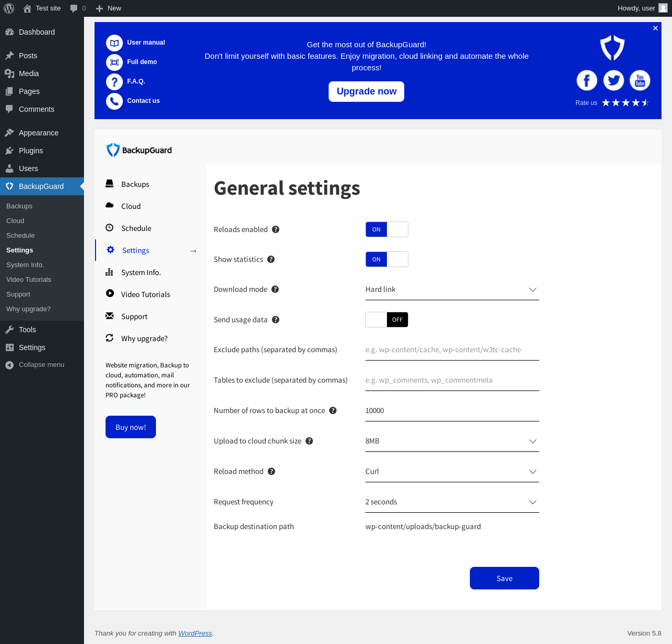The width and height of the screenshot is (672, 644).
Task: Click the WordPress logo in admin bar
Action: coord(9,8)
